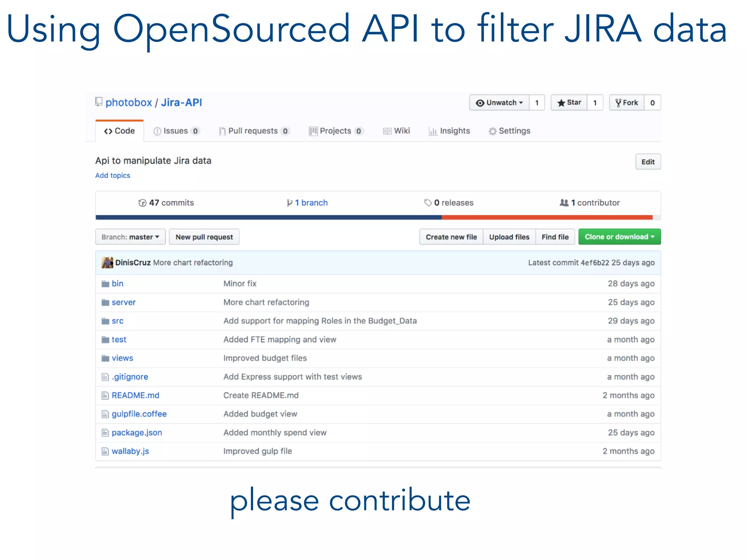Click the stargazers count 1

pyautogui.click(x=595, y=102)
